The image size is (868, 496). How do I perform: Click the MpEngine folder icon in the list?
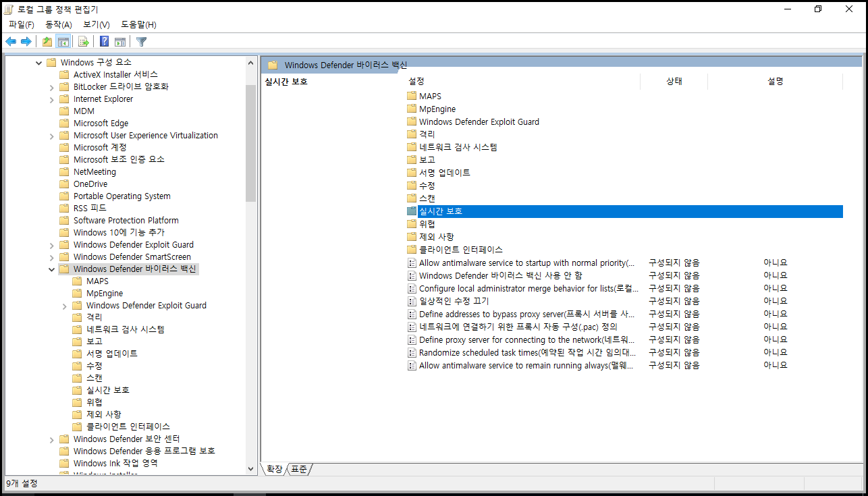(412, 109)
